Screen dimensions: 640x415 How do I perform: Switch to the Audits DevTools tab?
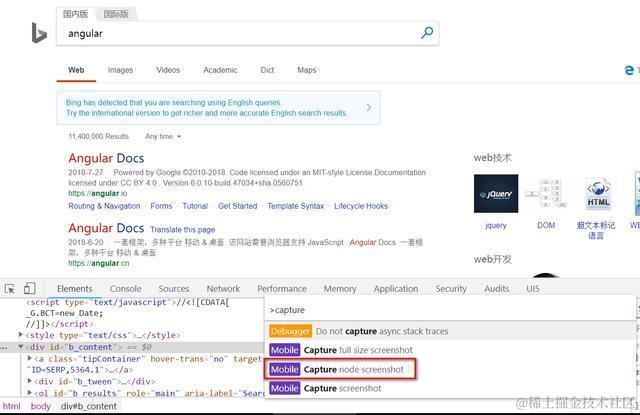click(x=497, y=289)
